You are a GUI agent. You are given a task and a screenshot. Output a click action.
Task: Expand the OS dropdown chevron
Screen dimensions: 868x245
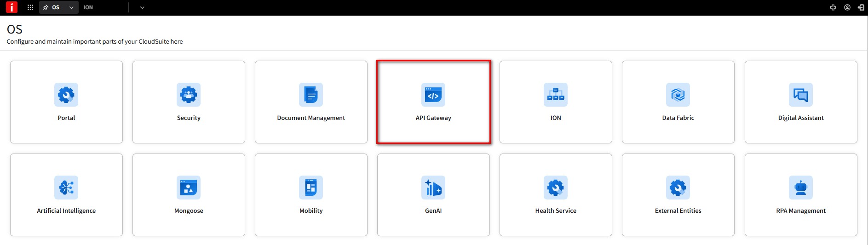pyautogui.click(x=71, y=7)
